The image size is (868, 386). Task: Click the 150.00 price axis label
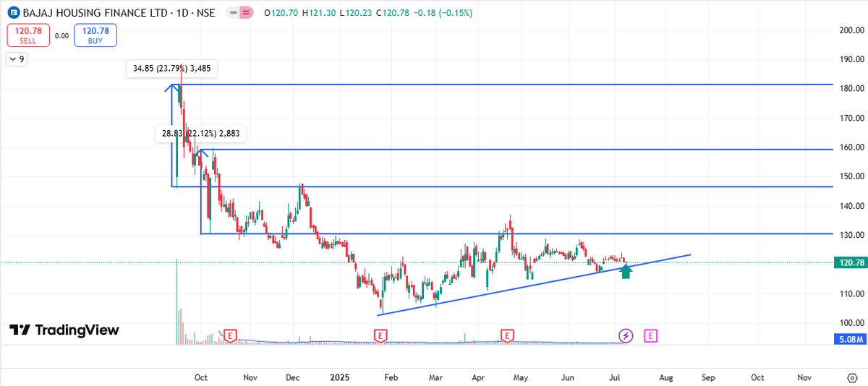tap(851, 176)
